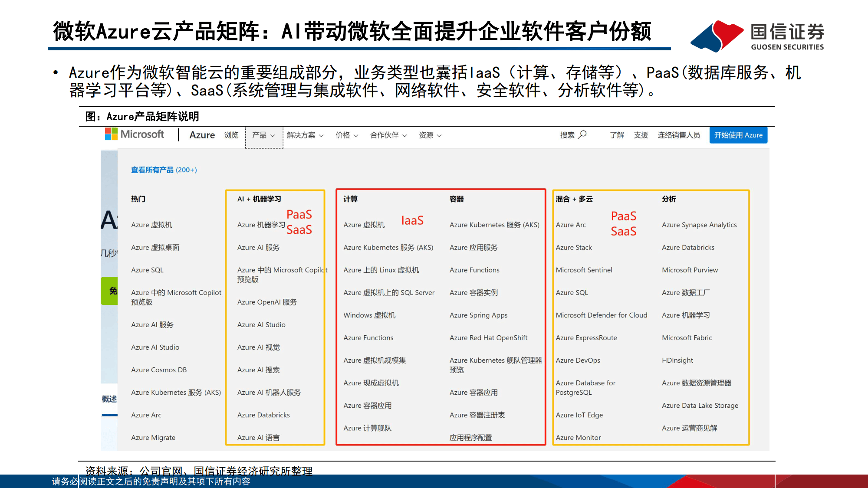868x488 pixels.
Task: Click 连络销售人员 in header
Action: click(679, 135)
